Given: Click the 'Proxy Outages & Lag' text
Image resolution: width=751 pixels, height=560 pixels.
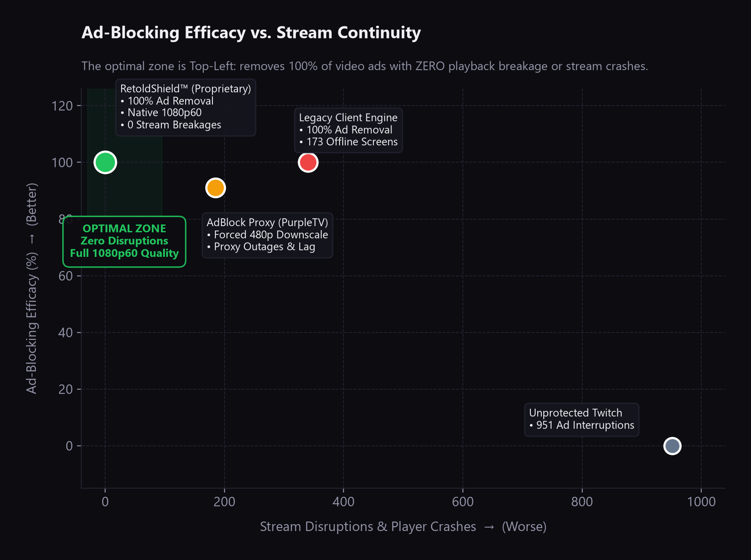Looking at the screenshot, I should click(261, 247).
